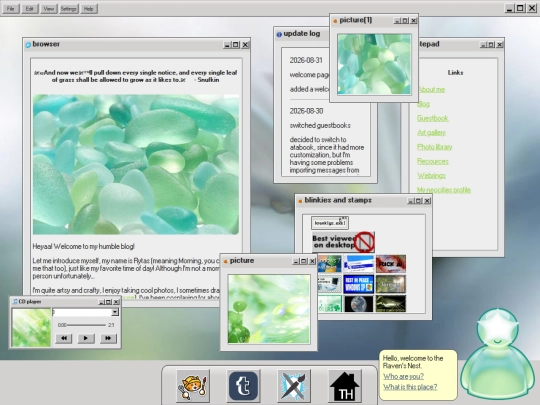Open the About me link
This screenshot has width=540, height=405.
431,90
